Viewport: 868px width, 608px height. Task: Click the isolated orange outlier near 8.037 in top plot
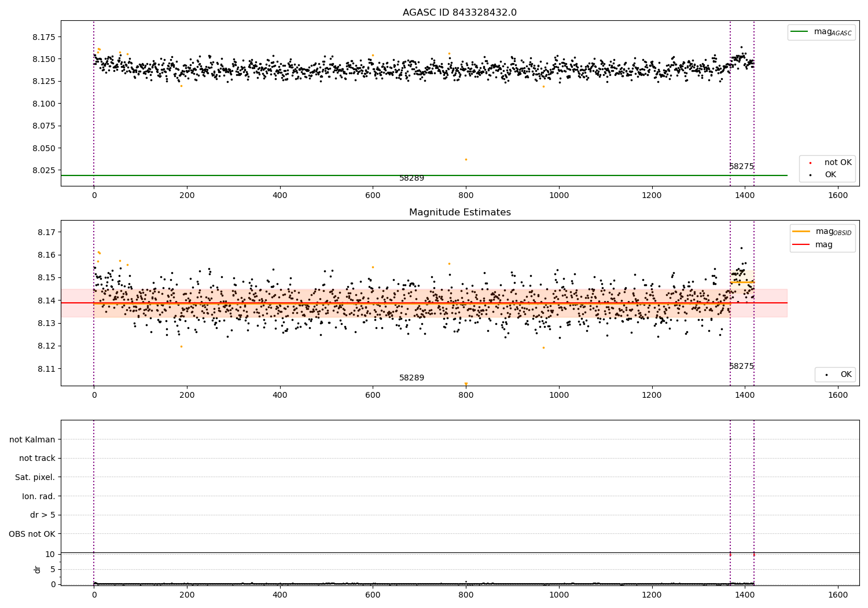click(466, 159)
